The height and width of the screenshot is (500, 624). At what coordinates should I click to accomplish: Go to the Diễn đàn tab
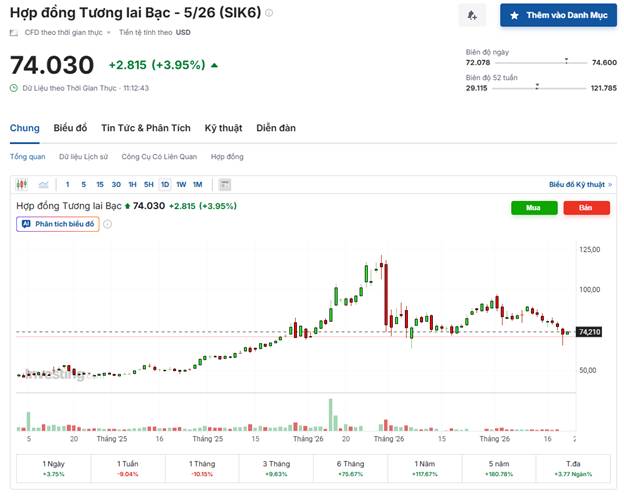pyautogui.click(x=276, y=128)
